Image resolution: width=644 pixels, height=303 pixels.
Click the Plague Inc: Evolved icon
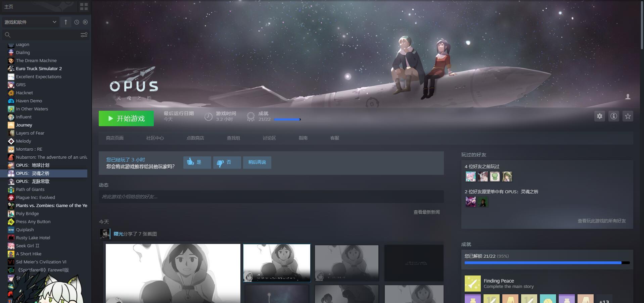point(11,197)
